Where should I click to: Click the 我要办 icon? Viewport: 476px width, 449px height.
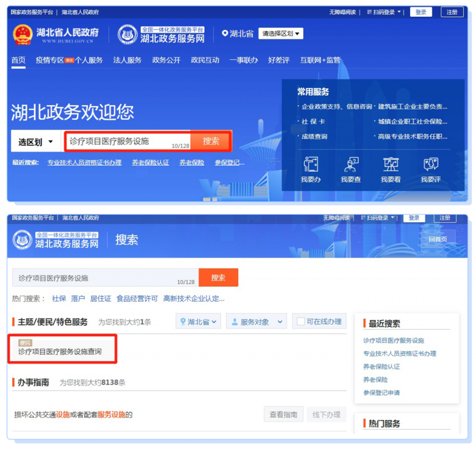[311, 165]
